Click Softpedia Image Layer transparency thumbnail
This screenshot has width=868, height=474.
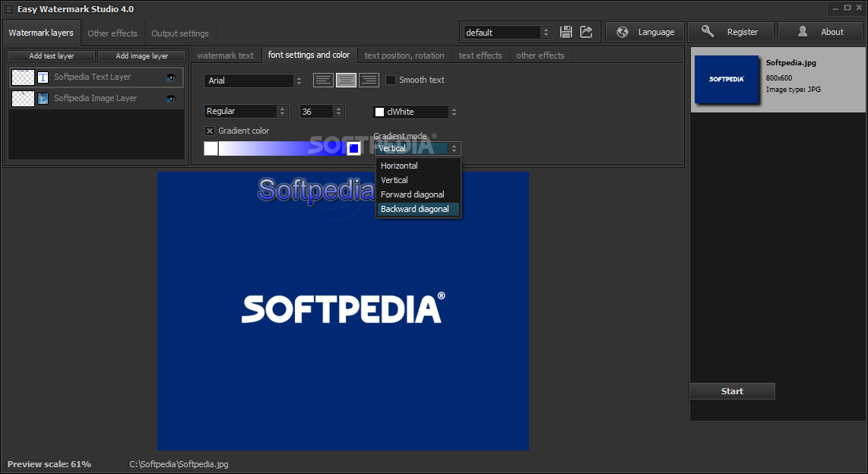(x=24, y=99)
